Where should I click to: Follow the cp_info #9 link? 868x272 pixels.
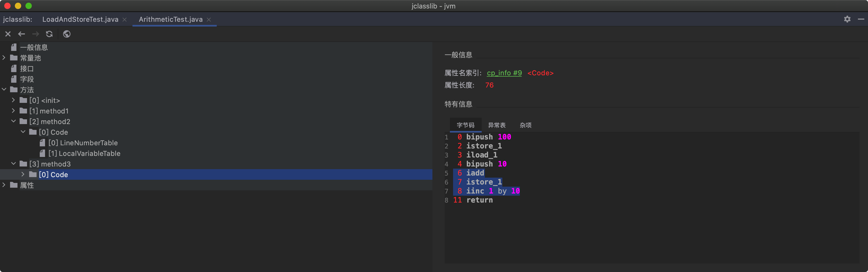click(x=504, y=73)
